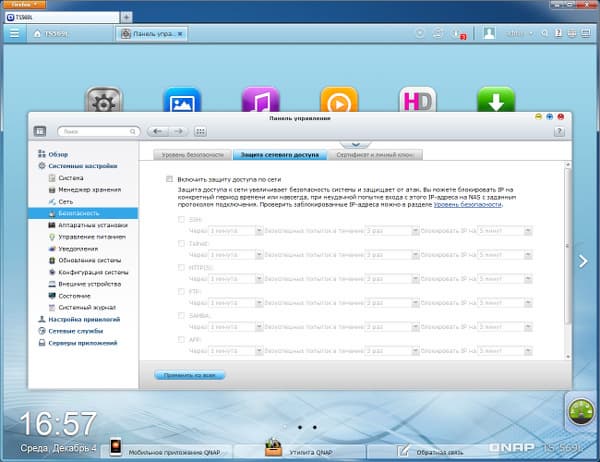
Task: Click the external devices icon in top bar
Action: [438, 34]
